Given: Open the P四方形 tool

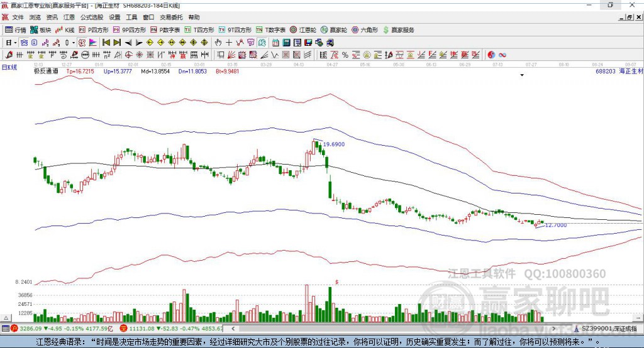Looking at the screenshot, I should (94, 30).
